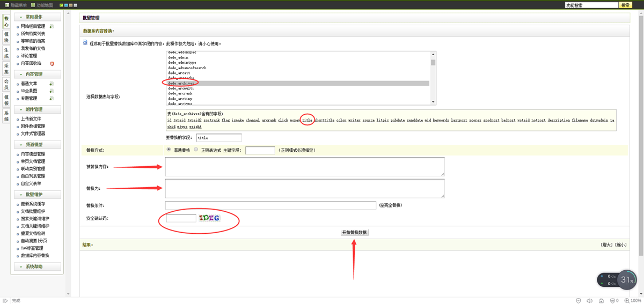
Task: Select the 普通替换 radio button
Action: pos(169,150)
